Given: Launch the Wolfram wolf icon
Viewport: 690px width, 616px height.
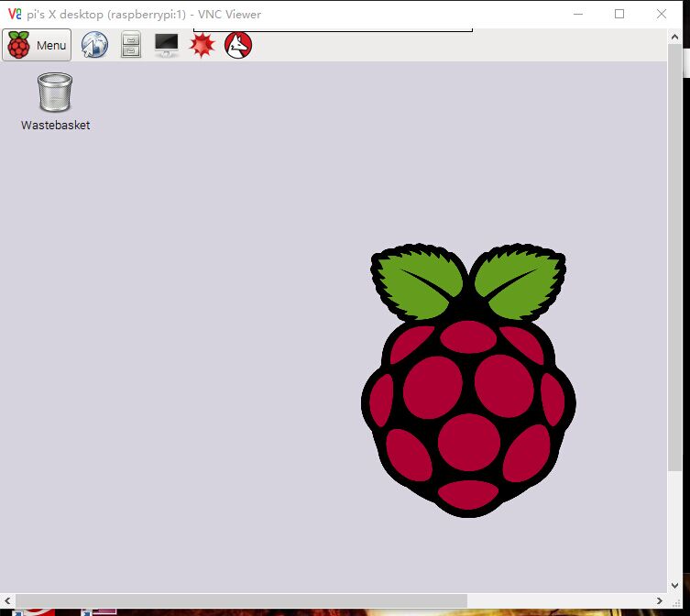Looking at the screenshot, I should [x=238, y=45].
